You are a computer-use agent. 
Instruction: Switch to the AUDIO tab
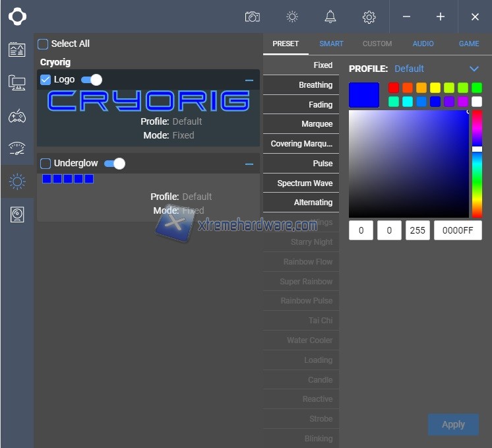pyautogui.click(x=423, y=44)
